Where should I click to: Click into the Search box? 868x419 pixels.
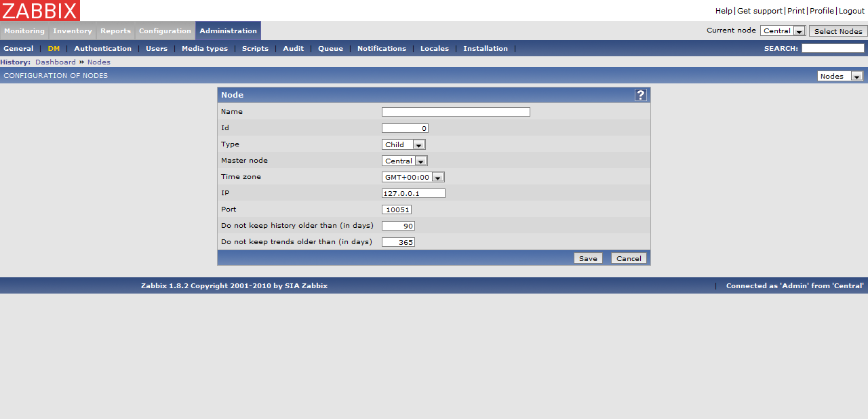832,49
